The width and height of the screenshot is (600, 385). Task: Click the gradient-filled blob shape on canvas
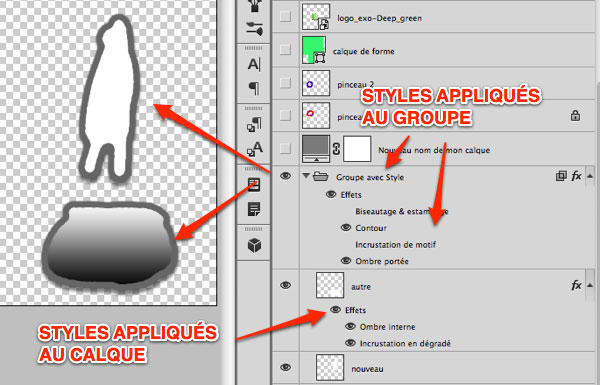click(x=110, y=245)
